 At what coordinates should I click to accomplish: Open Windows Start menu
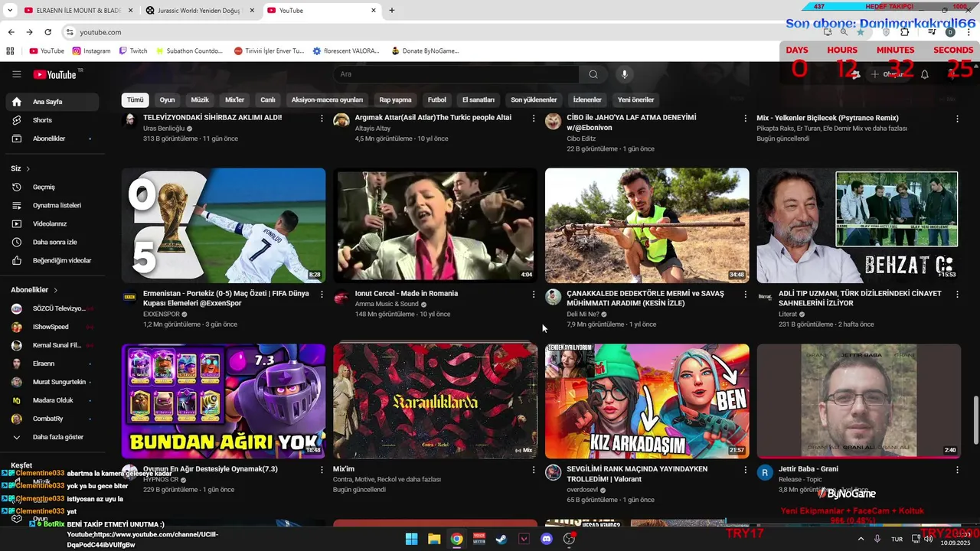pos(411,539)
